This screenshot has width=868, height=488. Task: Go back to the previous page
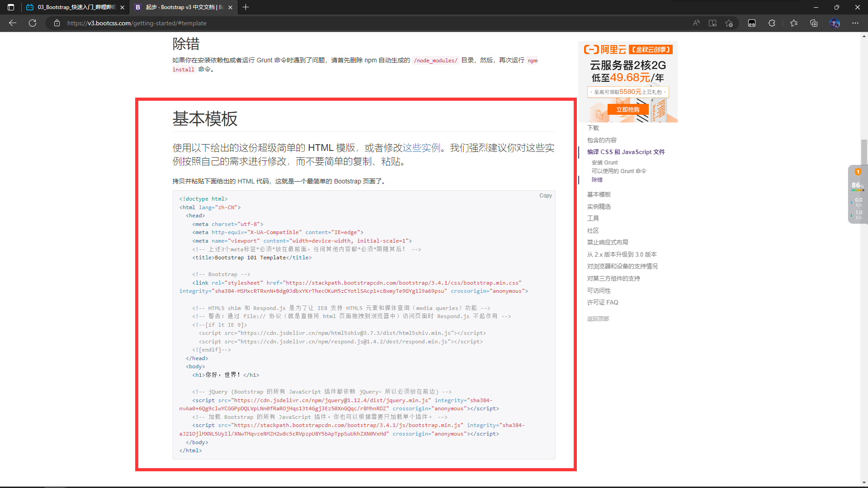point(13,23)
